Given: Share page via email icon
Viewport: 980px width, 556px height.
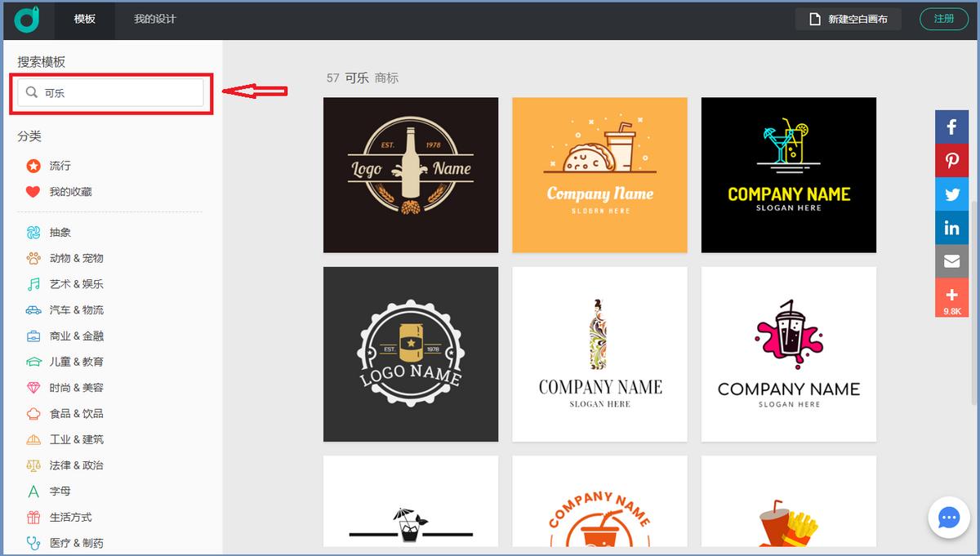Looking at the screenshot, I should (951, 261).
